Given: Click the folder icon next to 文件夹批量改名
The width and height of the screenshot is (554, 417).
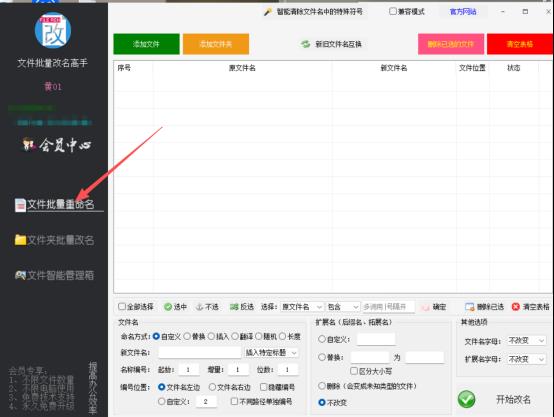Looking at the screenshot, I should click(x=20, y=240).
